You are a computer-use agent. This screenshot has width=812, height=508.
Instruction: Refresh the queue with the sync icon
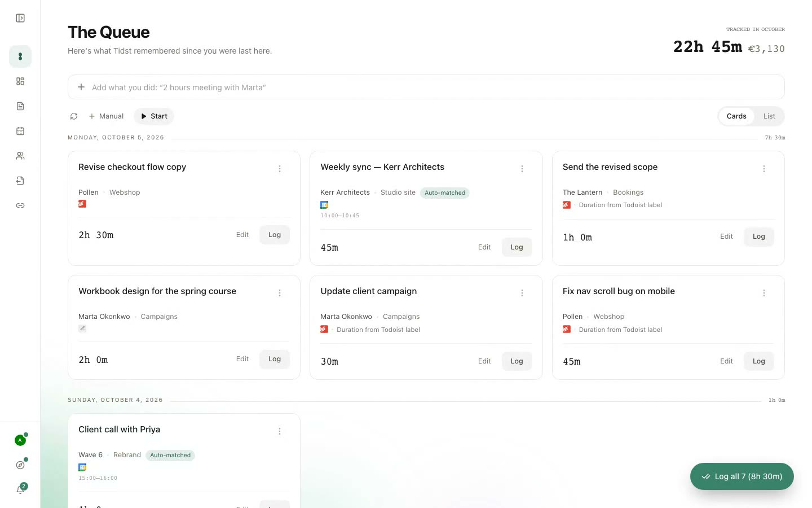point(74,116)
